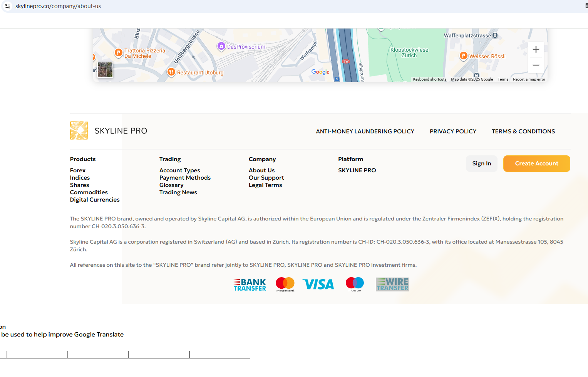Image resolution: width=588 pixels, height=377 pixels.
Task: Open the map Terms link
Action: pos(503,79)
